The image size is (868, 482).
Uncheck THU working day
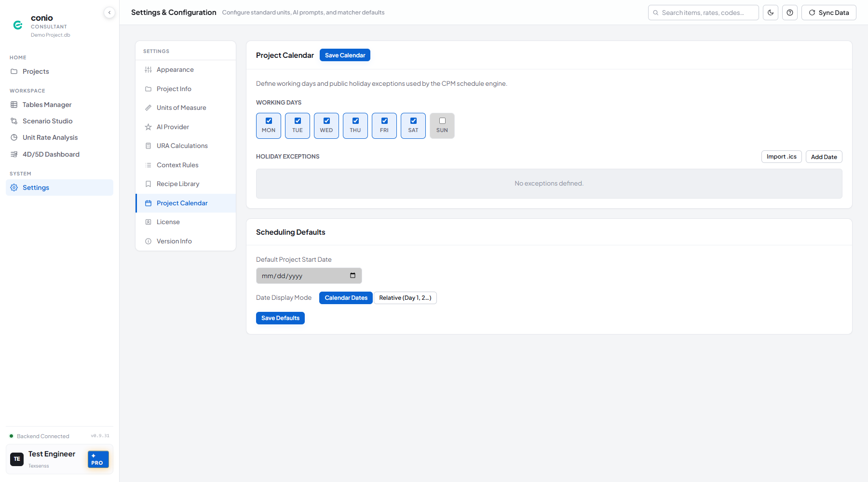pyautogui.click(x=355, y=121)
